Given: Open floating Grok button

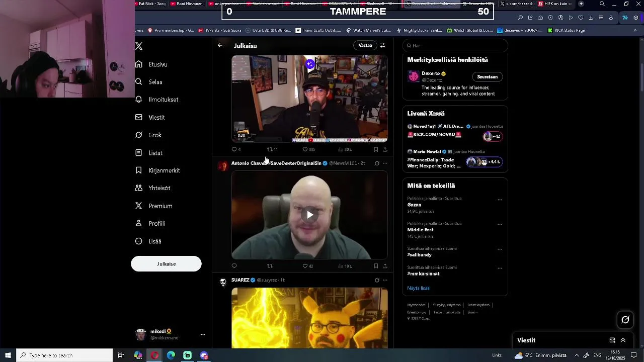Looking at the screenshot, I should pyautogui.click(x=625, y=320).
